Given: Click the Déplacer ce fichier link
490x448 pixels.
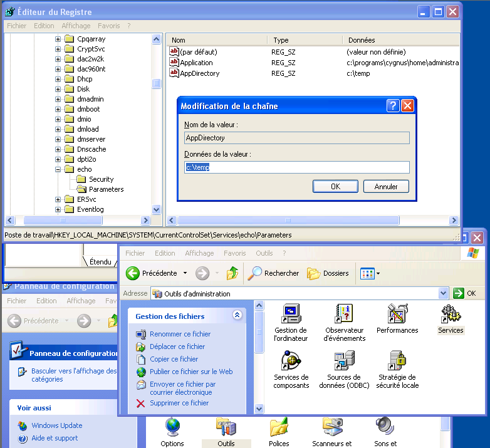Looking at the screenshot, I should pos(177,346).
